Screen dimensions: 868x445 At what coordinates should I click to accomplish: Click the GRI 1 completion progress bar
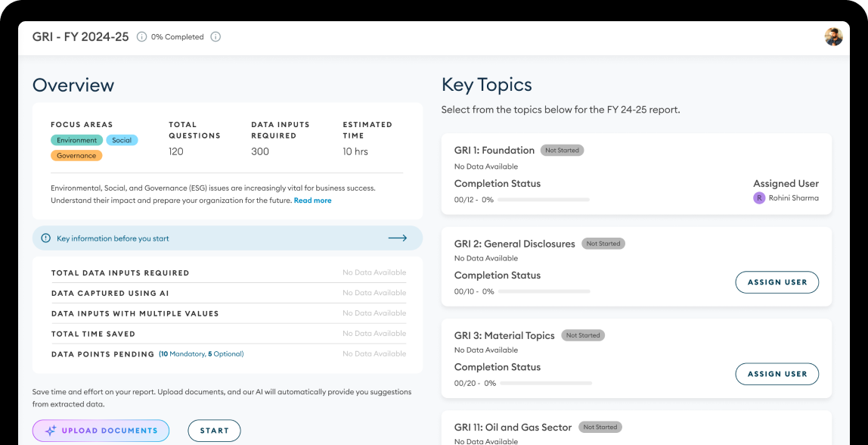click(544, 200)
